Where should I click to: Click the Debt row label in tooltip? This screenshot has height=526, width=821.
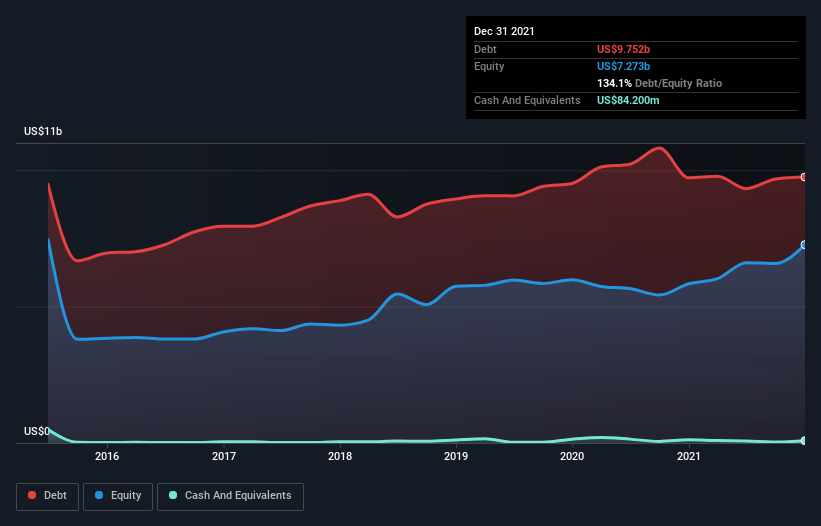[x=485, y=49]
